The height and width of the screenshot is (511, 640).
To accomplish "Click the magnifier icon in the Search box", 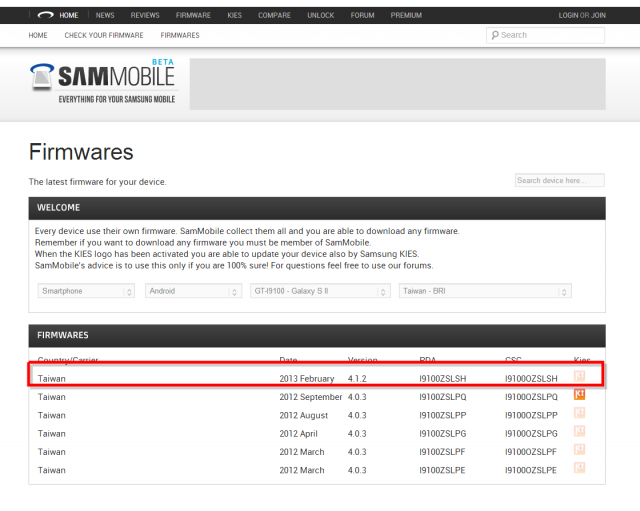I will [495, 36].
